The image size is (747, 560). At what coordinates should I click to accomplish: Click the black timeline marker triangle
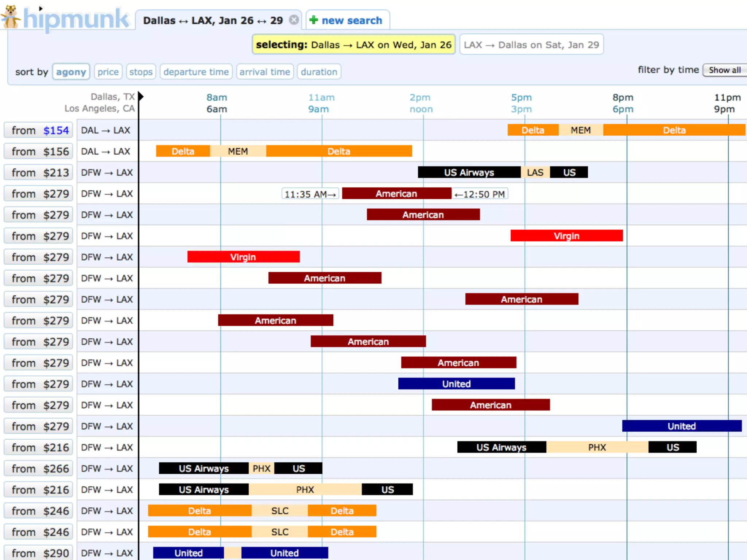(141, 97)
